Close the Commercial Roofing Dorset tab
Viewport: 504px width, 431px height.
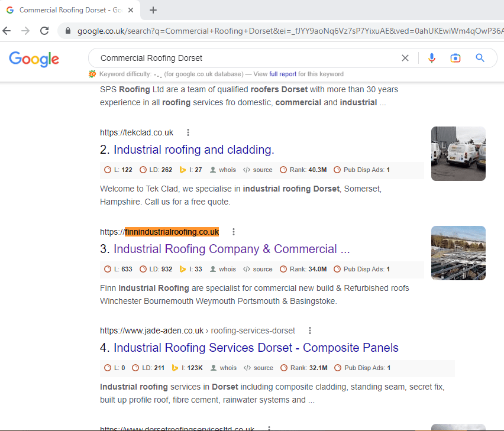(131, 10)
